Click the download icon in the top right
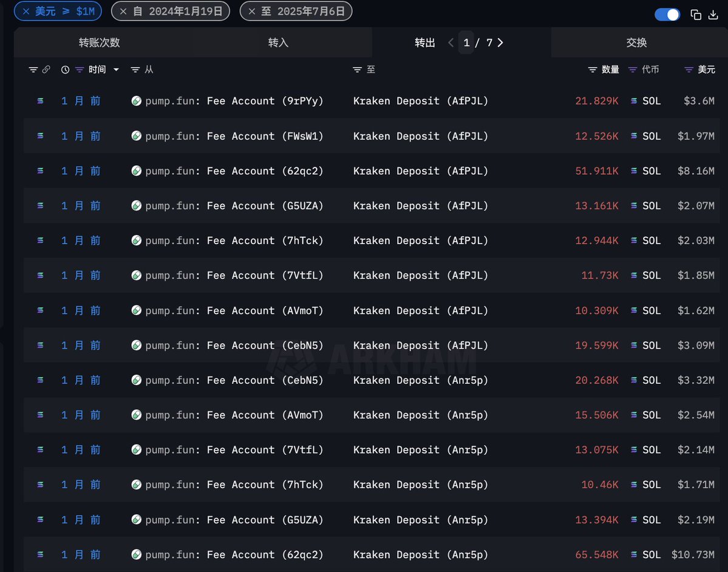728x572 pixels. (x=713, y=15)
